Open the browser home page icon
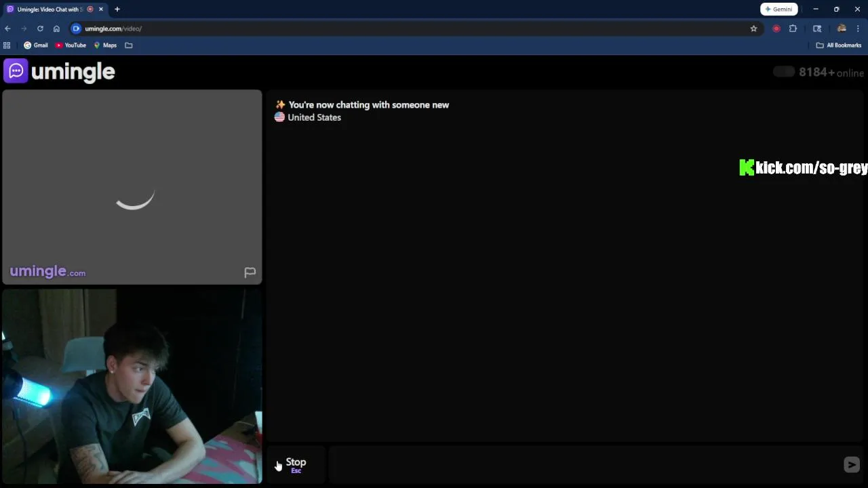The width and height of the screenshot is (868, 488). click(x=56, y=28)
